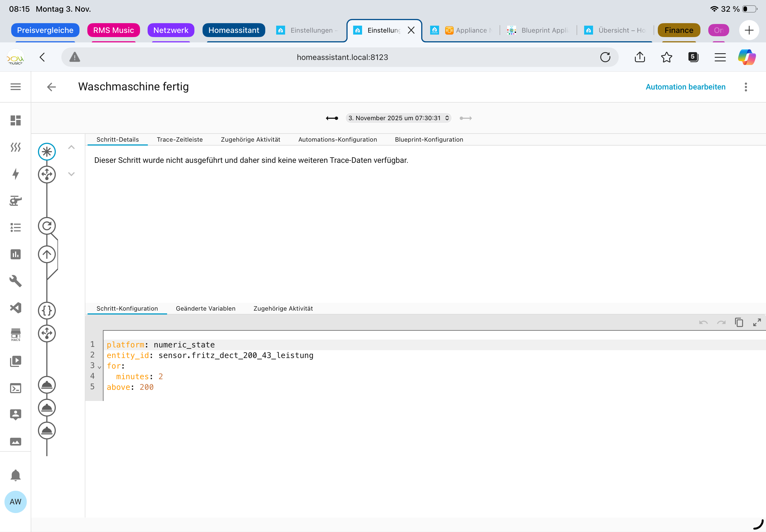Switch to Trace-Zeitleiste tab
This screenshot has height=532, width=766.
coord(179,140)
